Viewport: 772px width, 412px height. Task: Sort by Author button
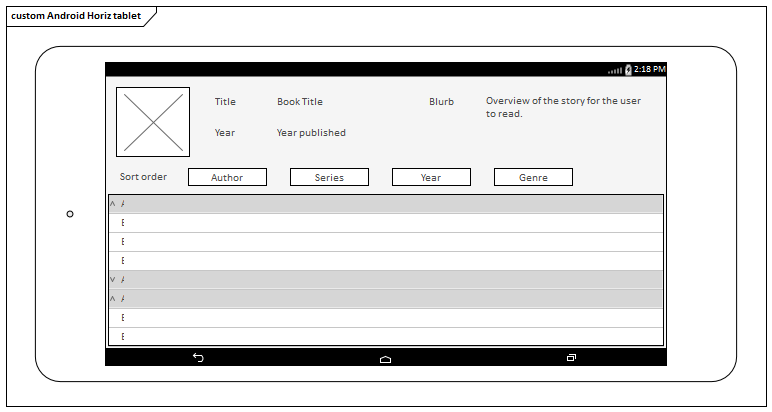[227, 177]
